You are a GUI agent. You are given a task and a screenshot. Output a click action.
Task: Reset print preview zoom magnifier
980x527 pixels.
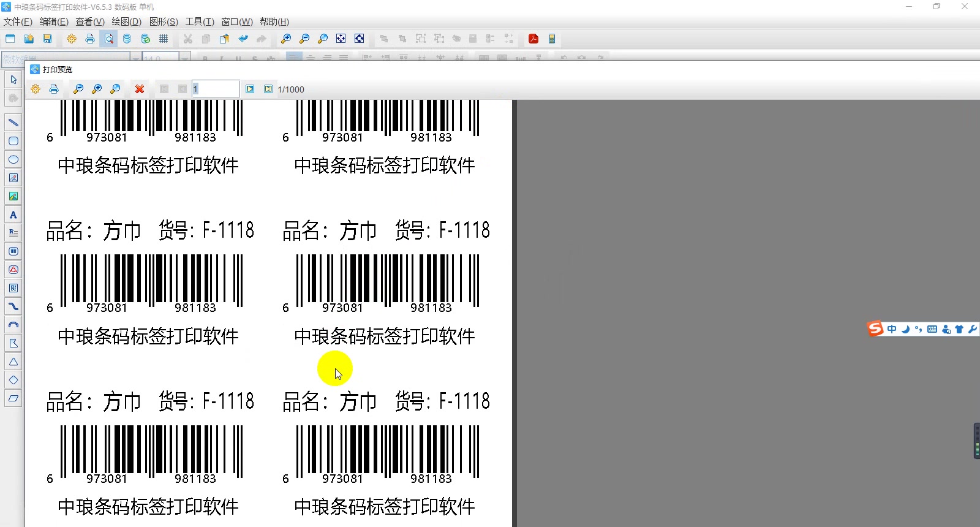tap(115, 89)
